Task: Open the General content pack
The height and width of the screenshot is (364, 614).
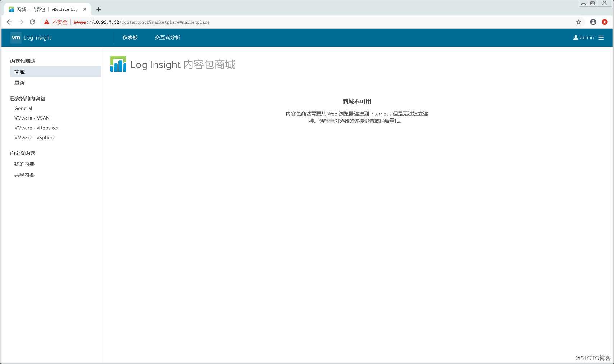Action: [x=23, y=108]
